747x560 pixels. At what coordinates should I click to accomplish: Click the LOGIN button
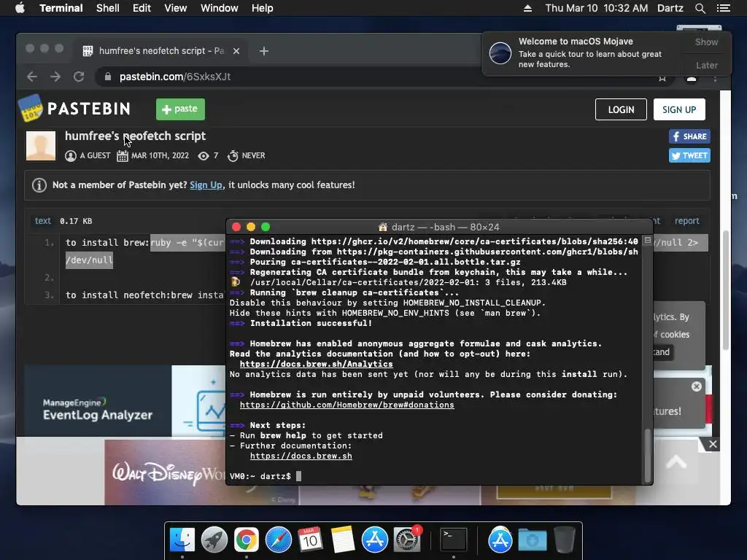(x=621, y=109)
